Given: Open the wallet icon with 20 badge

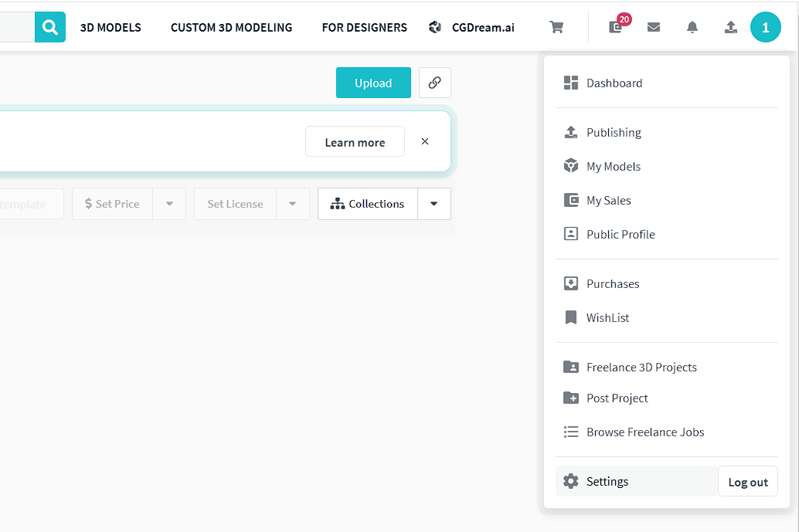Looking at the screenshot, I should pos(616,27).
